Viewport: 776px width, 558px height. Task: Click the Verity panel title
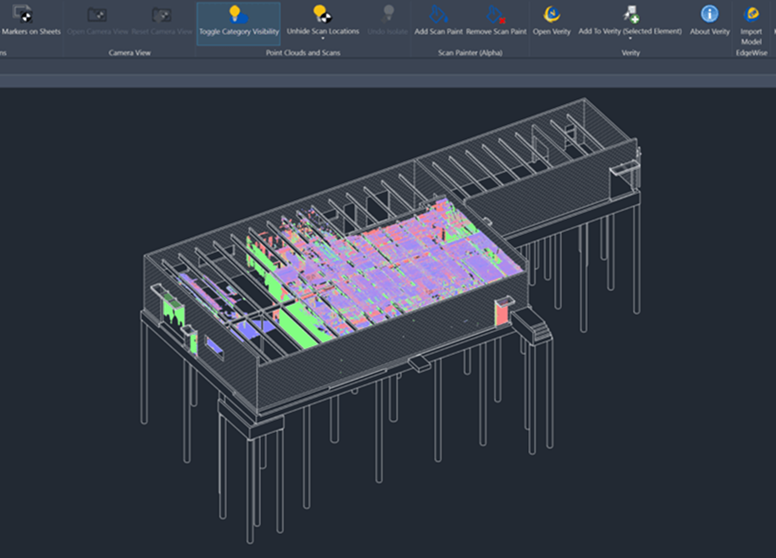[x=630, y=52]
